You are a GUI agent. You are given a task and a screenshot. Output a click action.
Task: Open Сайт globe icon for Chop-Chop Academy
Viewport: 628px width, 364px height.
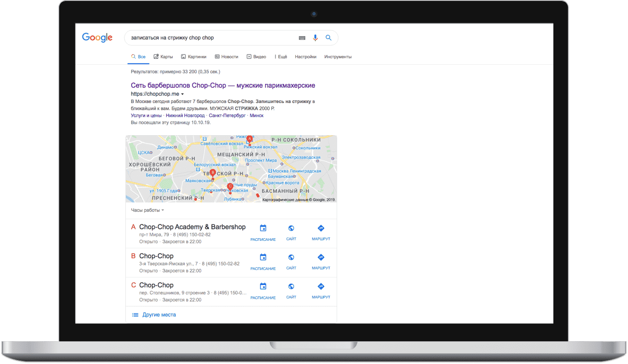point(291,228)
